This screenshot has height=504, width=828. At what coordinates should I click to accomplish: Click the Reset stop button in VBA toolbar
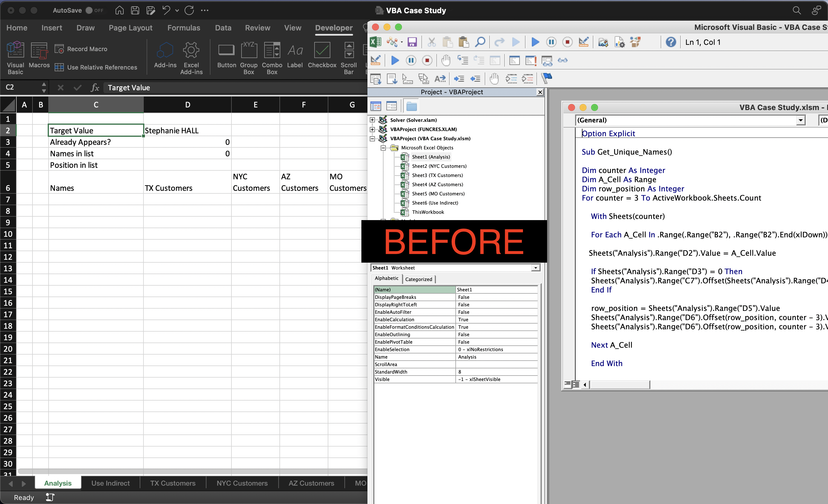coord(567,42)
